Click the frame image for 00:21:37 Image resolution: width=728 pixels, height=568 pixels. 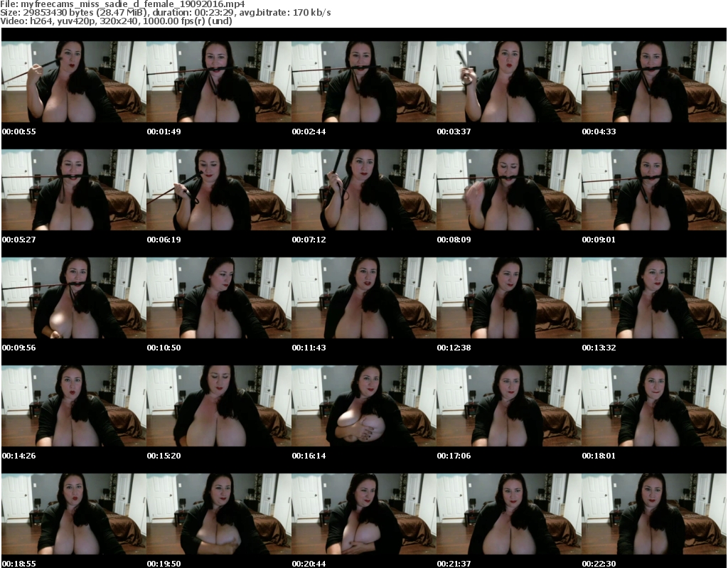[509, 514]
